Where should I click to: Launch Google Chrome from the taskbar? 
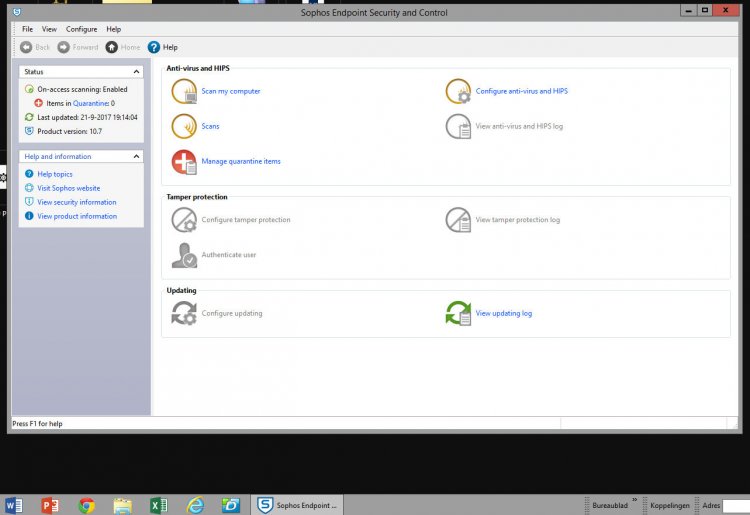pos(87,505)
